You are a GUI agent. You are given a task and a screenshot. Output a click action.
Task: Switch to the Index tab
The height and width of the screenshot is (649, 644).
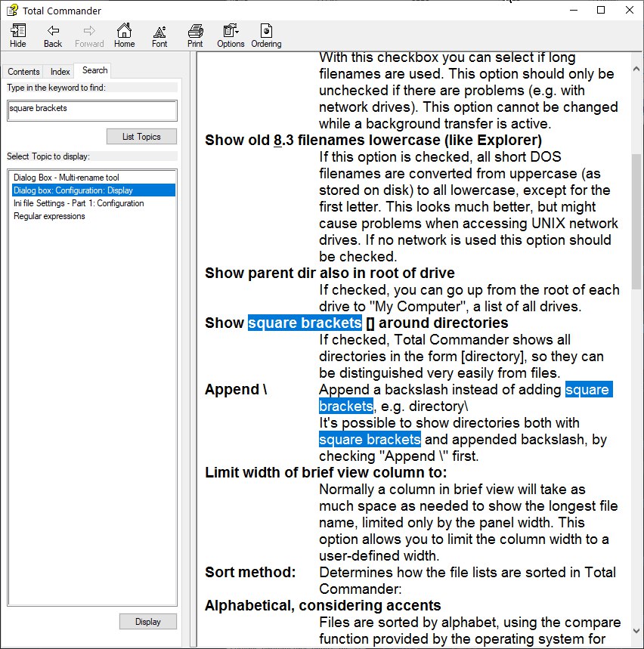click(60, 72)
